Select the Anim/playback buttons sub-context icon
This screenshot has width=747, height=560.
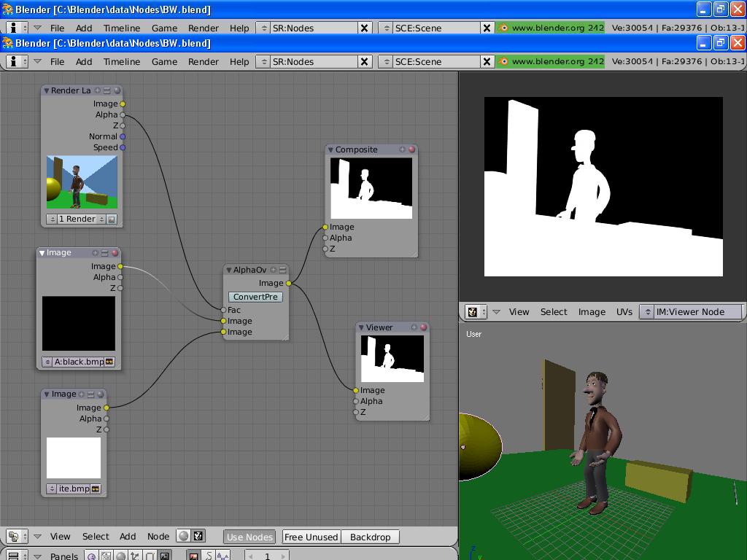pyautogui.click(x=209, y=556)
